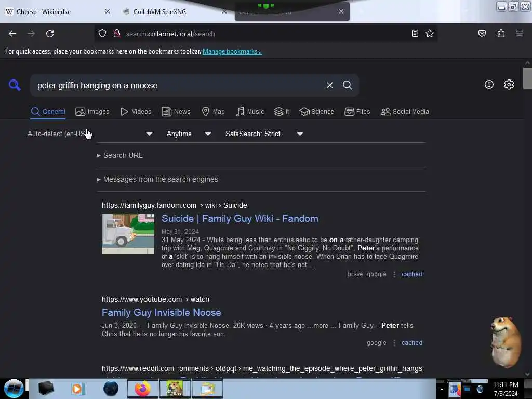Open the SearXNG about info icon
Viewport: 532px width, 399px height.
click(x=489, y=85)
